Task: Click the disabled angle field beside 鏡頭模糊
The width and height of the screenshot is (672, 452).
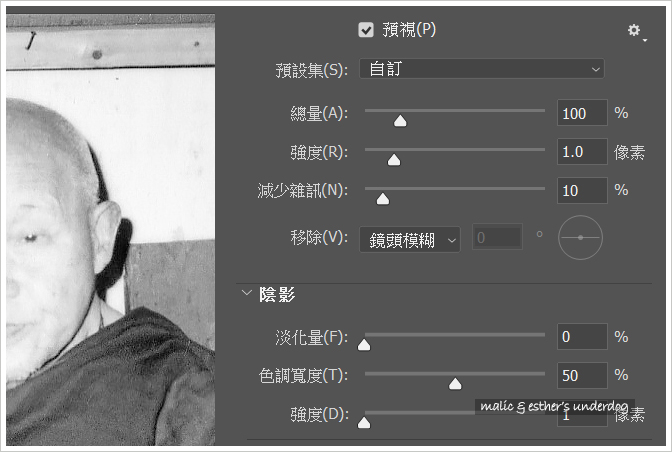Action: (497, 237)
